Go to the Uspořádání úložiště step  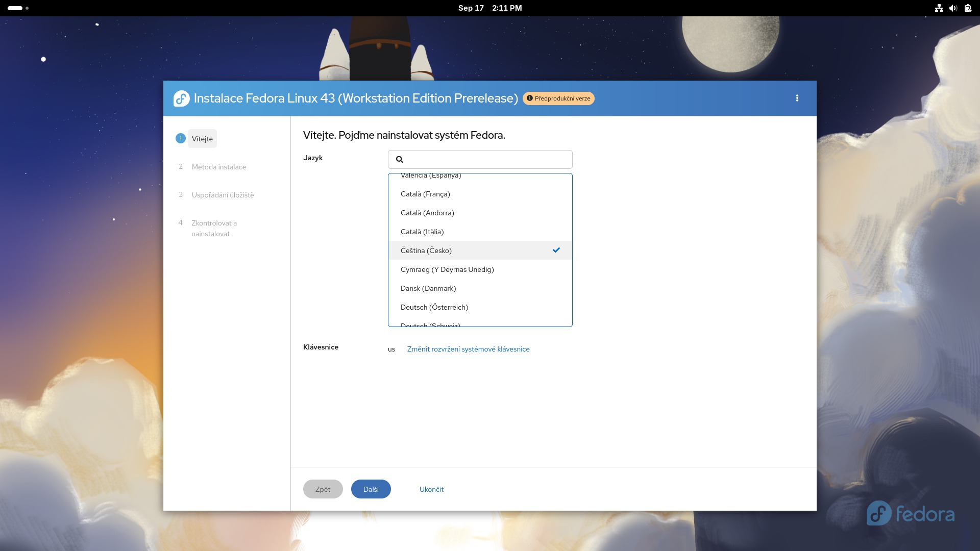tap(223, 195)
